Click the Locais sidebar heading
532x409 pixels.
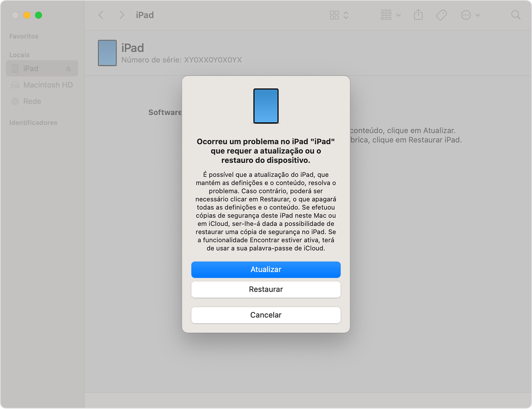click(x=19, y=55)
